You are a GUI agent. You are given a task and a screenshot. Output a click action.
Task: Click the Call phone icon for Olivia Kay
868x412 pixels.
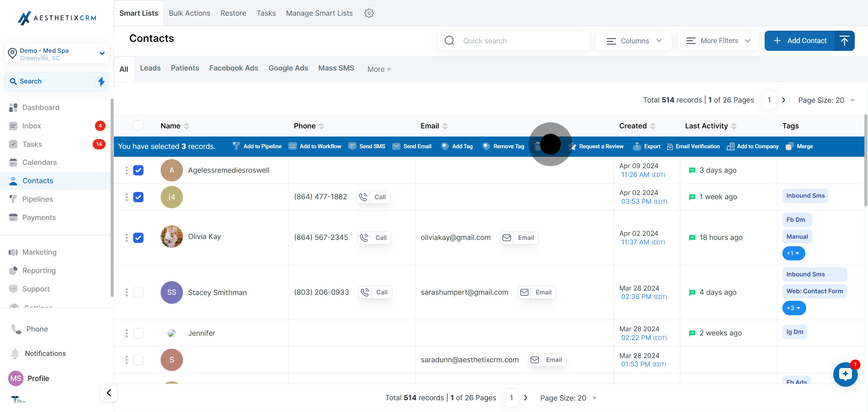click(364, 238)
